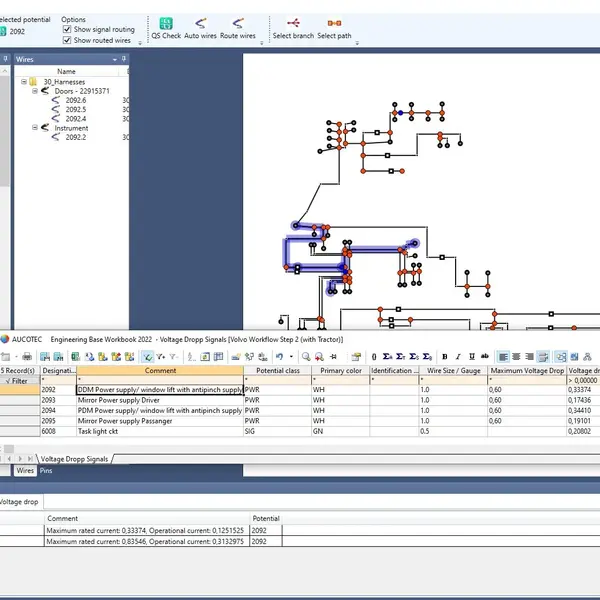Click the undo arrow in workbook toolbar
Viewport: 600px width, 600px height.
(279, 356)
